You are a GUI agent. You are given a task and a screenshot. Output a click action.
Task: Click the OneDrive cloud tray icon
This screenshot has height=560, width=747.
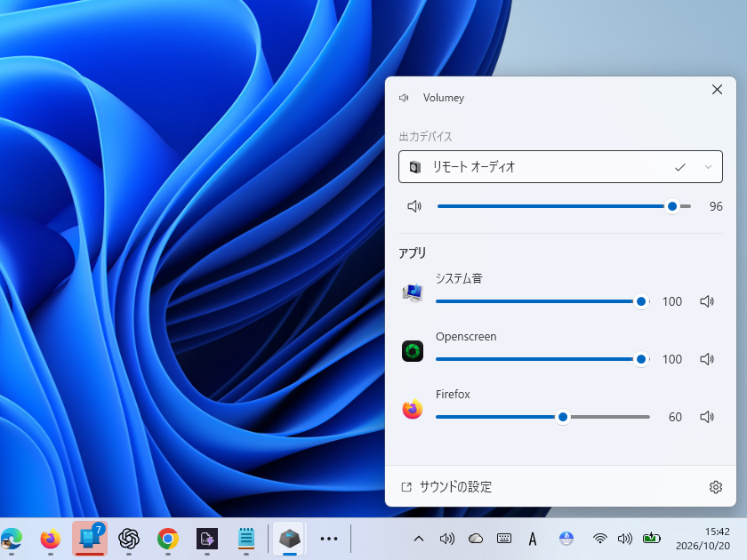click(476, 539)
